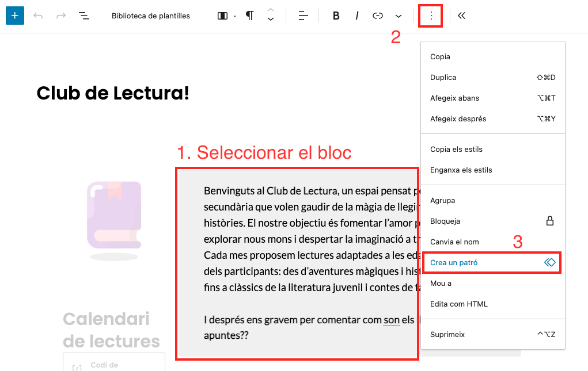Open the three-dot block options menu
This screenshot has width=588, height=371.
coord(431,16)
